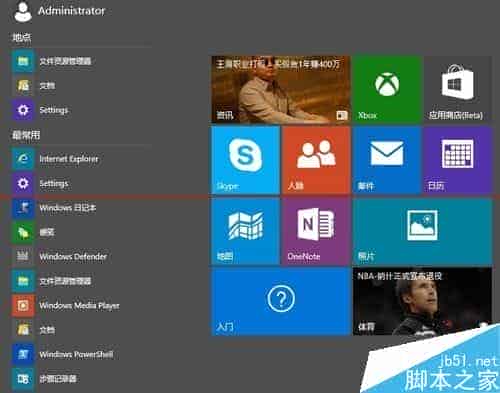Open Settings listed below Internet Explorer

click(40, 183)
